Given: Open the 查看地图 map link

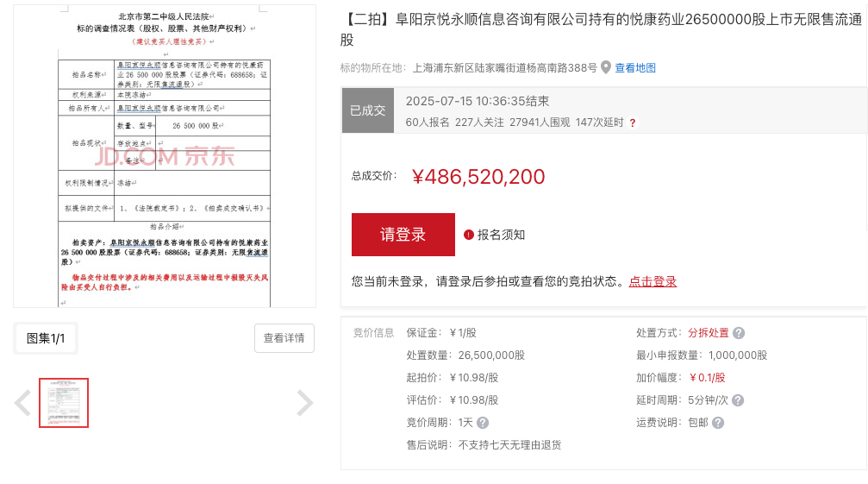Looking at the screenshot, I should (635, 67).
